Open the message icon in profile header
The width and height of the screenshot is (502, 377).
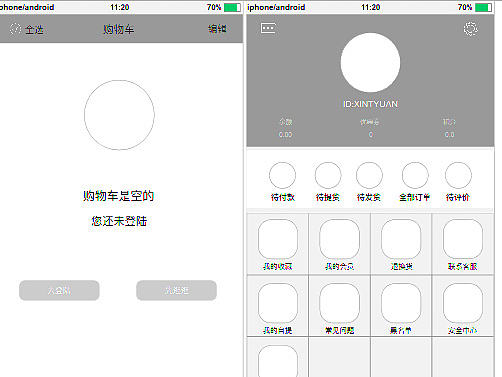click(x=268, y=28)
